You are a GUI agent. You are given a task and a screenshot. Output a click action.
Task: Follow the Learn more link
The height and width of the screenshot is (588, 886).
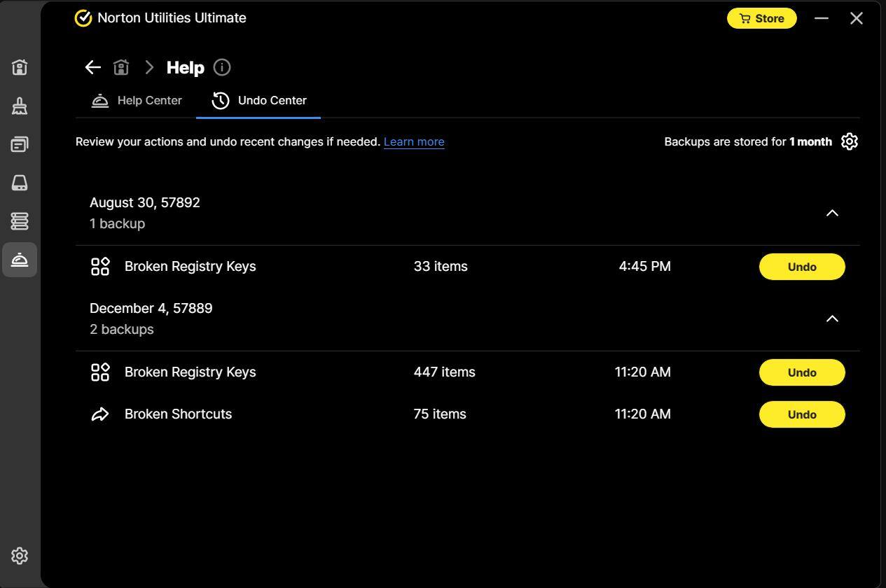pyautogui.click(x=413, y=141)
